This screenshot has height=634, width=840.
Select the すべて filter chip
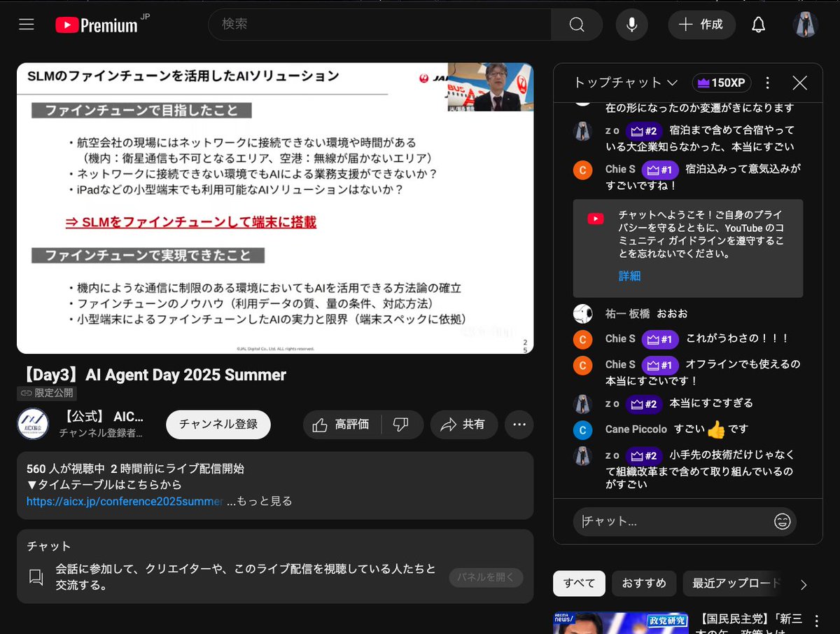tap(579, 584)
